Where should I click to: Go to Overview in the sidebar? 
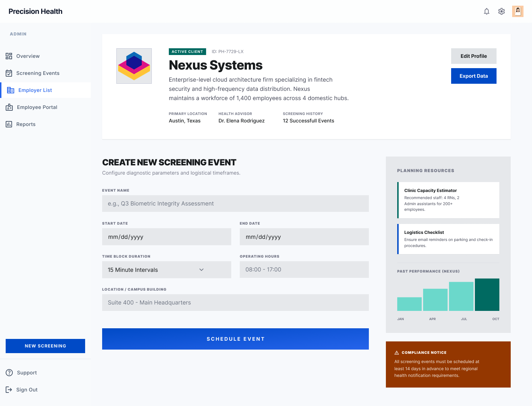pos(45,56)
